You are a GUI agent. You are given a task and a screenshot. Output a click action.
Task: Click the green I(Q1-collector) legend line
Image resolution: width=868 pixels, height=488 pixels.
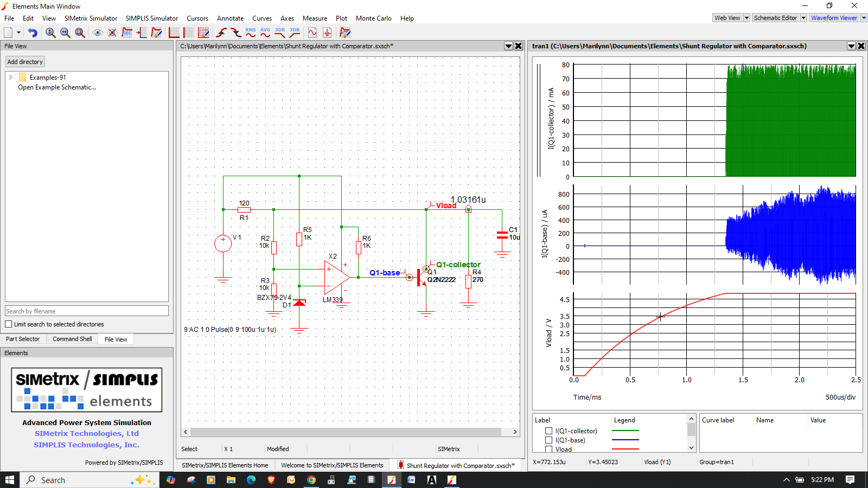click(x=626, y=431)
